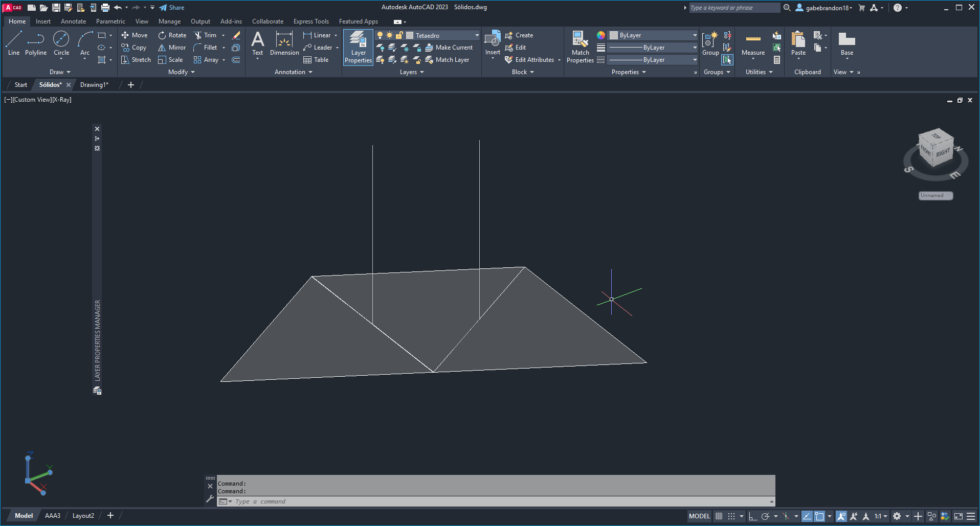The image size is (980, 526).
Task: Click the Dimension annotation tool
Action: click(x=284, y=44)
